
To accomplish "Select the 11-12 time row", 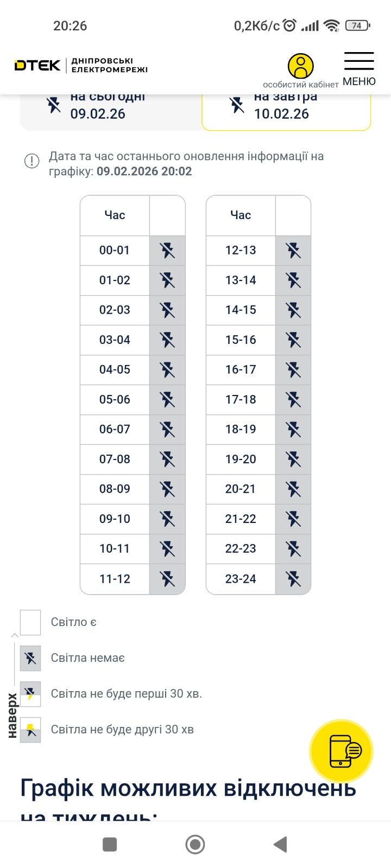I will 115,579.
